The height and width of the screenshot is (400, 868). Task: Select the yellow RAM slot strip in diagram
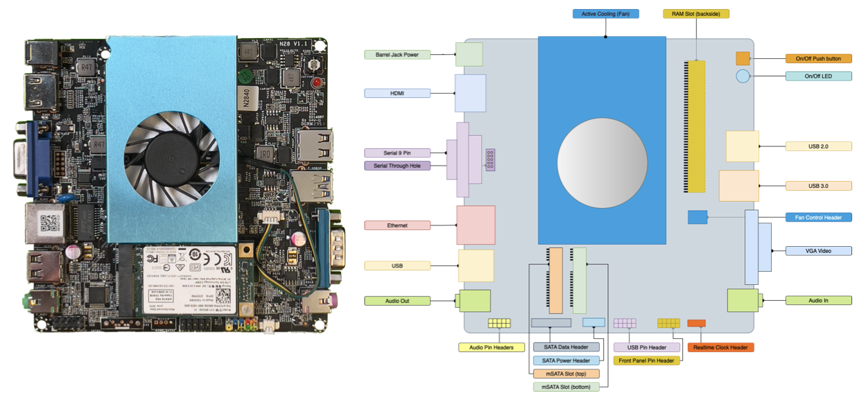point(695,126)
